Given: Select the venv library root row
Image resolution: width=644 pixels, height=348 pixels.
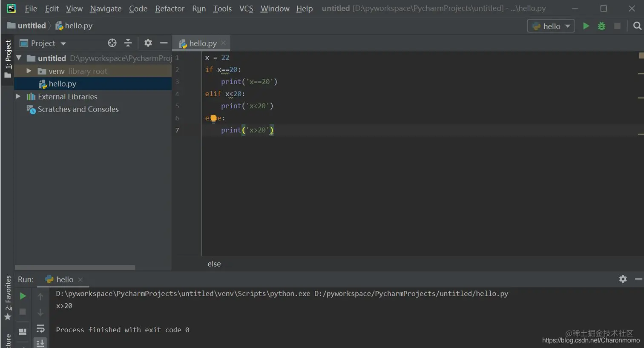Looking at the screenshot, I should coord(93,71).
